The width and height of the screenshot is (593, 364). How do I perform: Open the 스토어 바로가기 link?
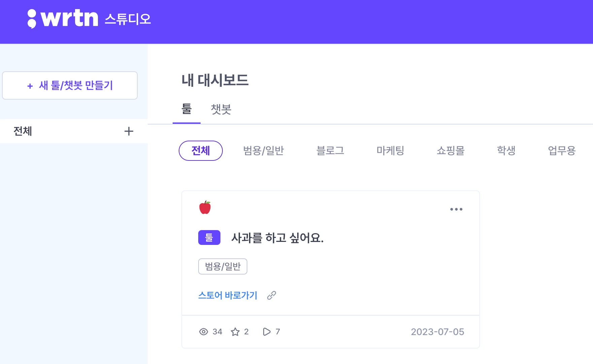228,295
